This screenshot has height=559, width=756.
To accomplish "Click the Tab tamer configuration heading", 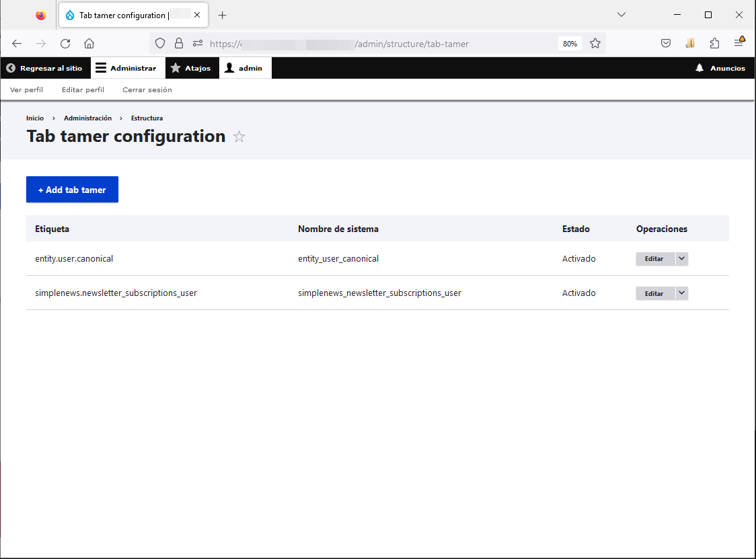I will pyautogui.click(x=126, y=137).
